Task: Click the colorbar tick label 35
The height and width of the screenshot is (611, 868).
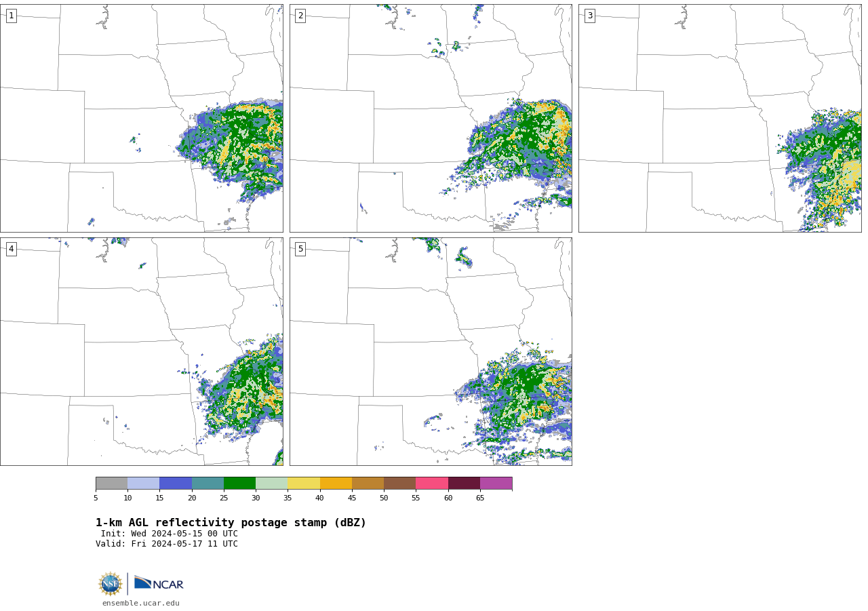Action: 288,498
